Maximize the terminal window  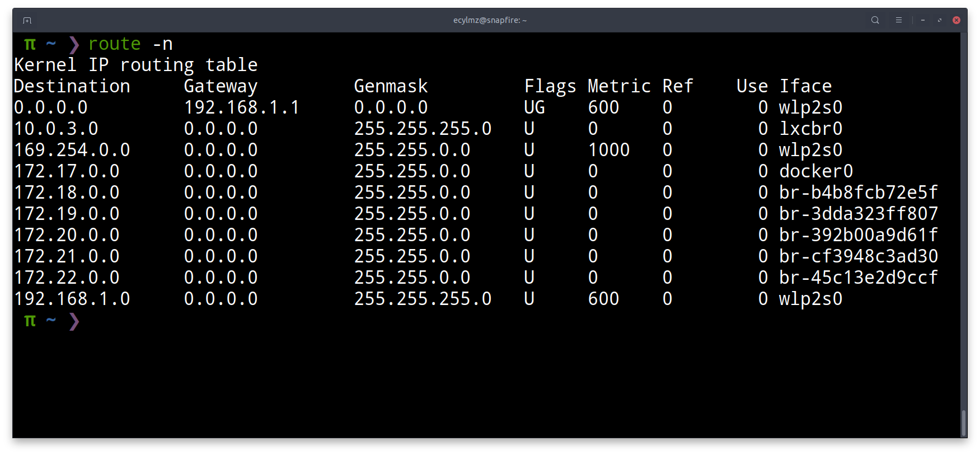(940, 20)
